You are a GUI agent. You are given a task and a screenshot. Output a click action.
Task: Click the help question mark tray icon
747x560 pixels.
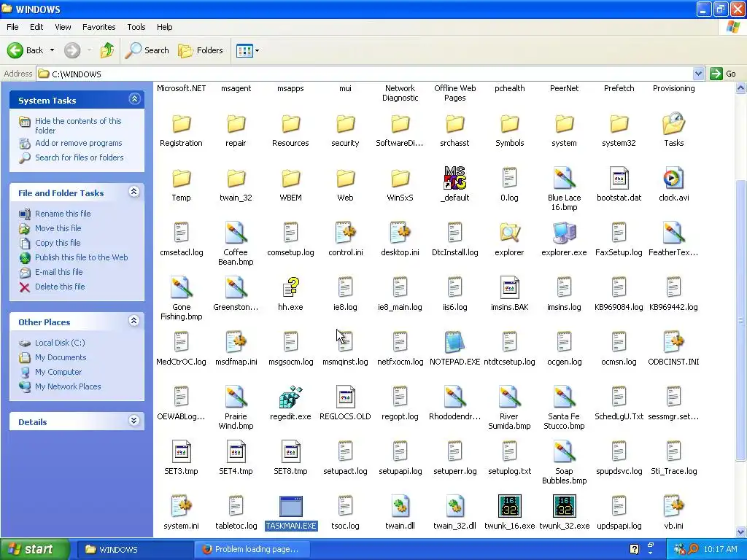pyautogui.click(x=634, y=549)
